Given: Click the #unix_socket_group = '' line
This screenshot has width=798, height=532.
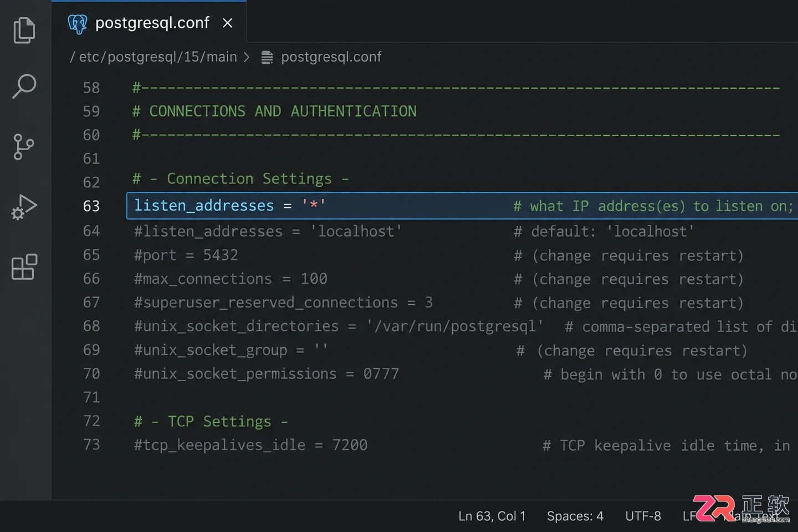Looking at the screenshot, I should (x=231, y=350).
